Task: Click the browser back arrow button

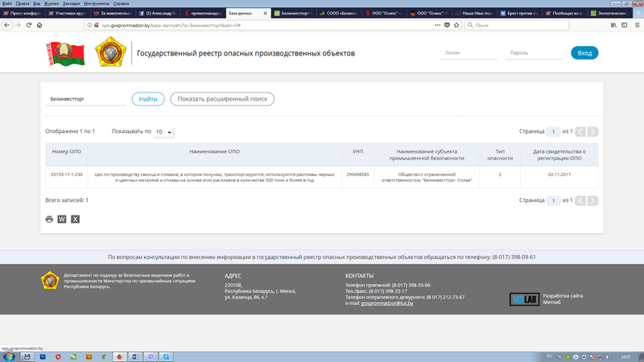Action: 8,26
